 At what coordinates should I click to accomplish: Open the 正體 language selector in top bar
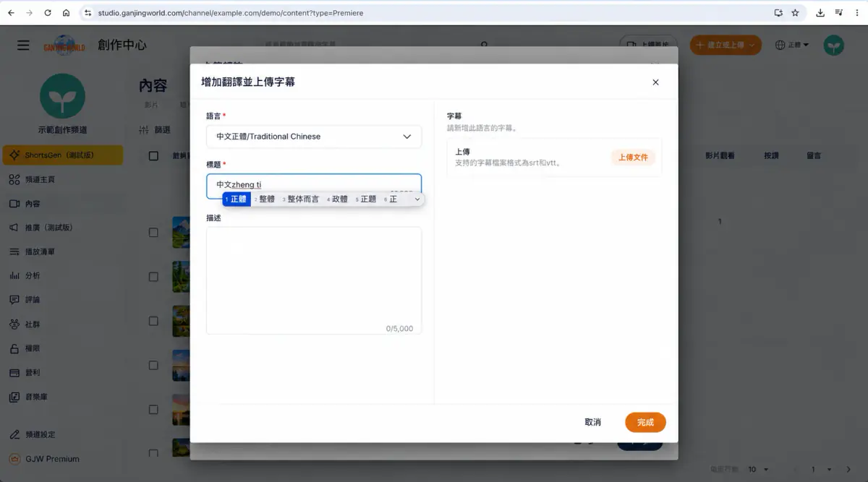pos(792,45)
